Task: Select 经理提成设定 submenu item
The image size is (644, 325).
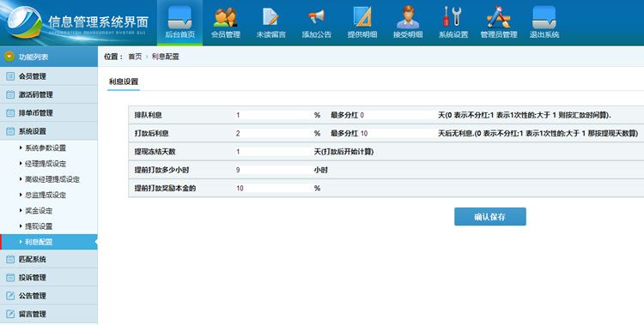Action: click(46, 163)
